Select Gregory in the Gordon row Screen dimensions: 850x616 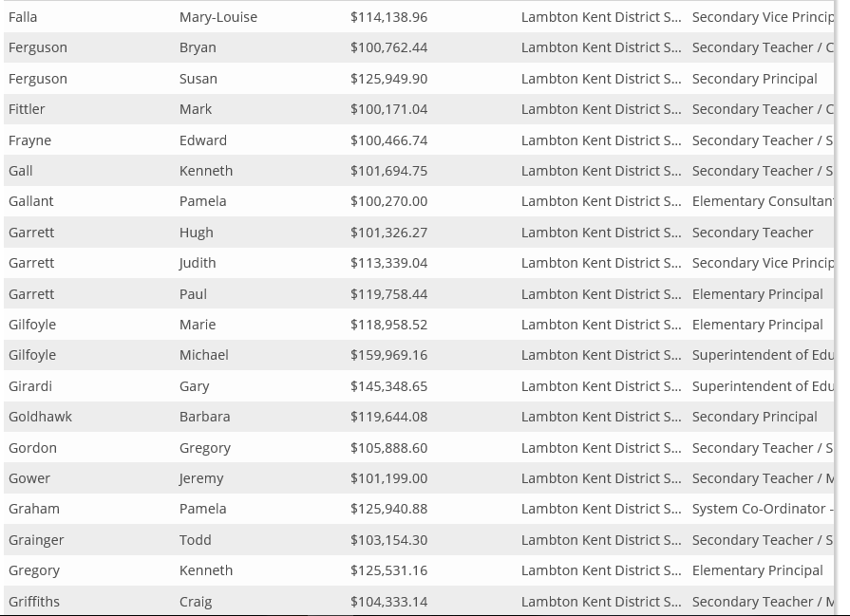point(205,448)
